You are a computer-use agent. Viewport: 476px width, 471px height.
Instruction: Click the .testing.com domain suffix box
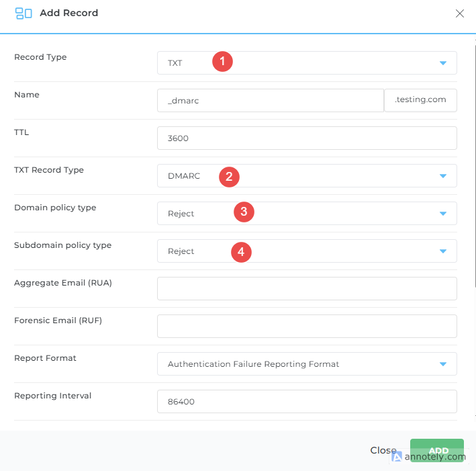pos(420,100)
